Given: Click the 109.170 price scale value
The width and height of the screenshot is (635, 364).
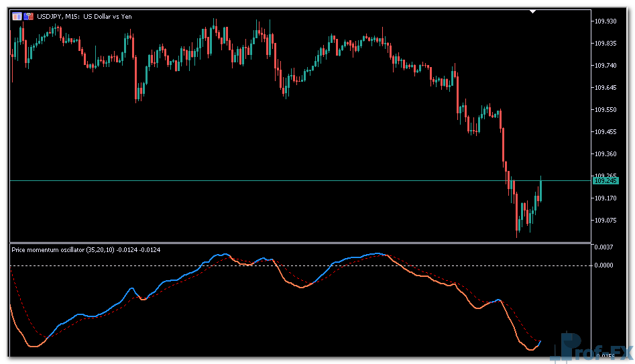Looking at the screenshot, I should [x=605, y=198].
